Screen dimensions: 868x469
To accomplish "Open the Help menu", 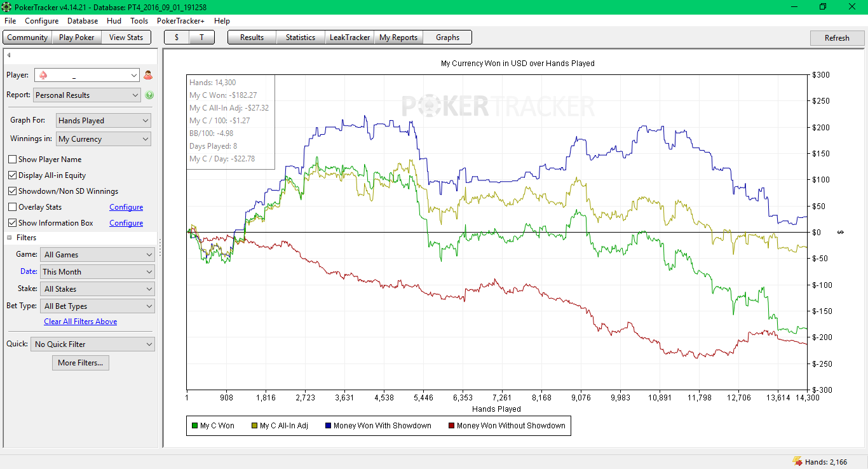I will pyautogui.click(x=222, y=21).
